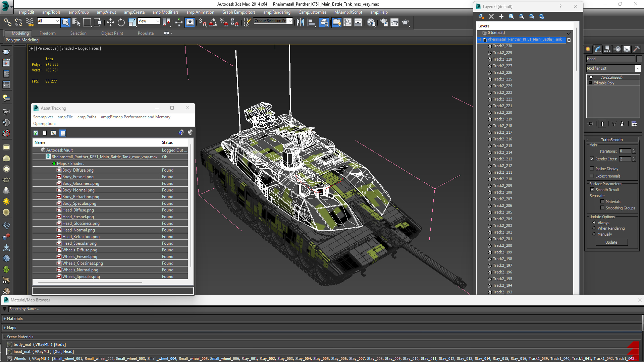
Task: Select the When Rendering update option
Action: (594, 228)
